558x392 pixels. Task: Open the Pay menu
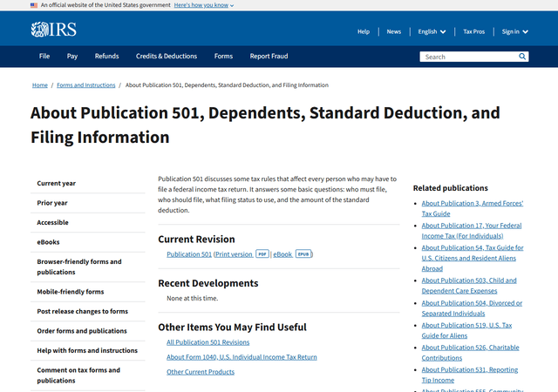point(72,57)
